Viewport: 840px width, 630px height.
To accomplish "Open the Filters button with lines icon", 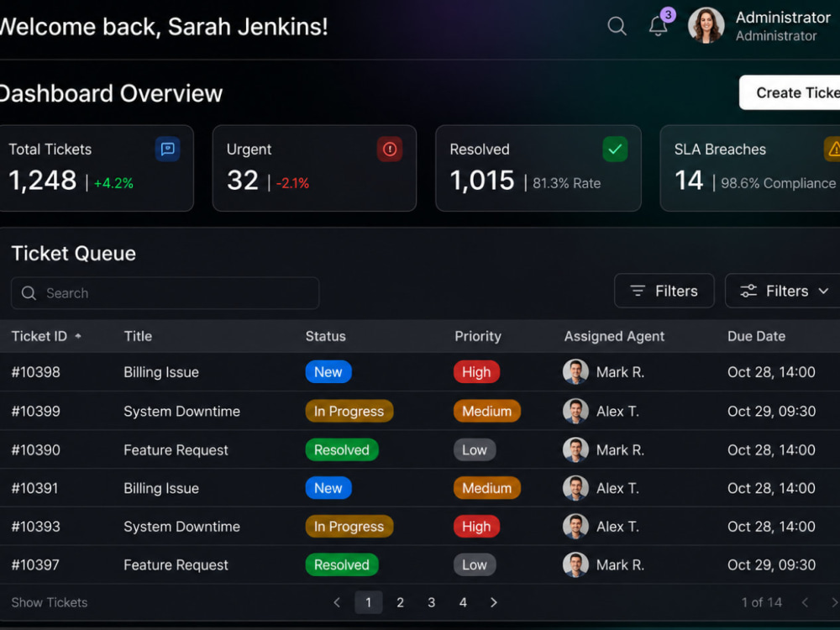I will [x=664, y=291].
